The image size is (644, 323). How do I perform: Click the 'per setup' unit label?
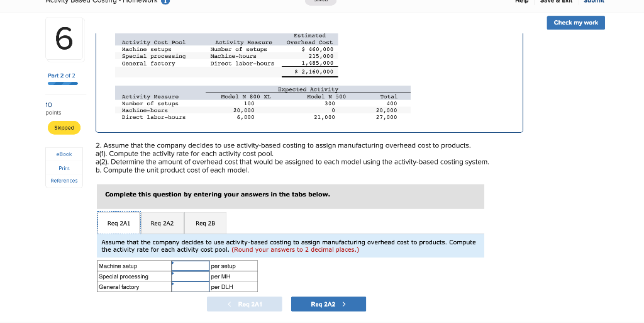point(223,266)
